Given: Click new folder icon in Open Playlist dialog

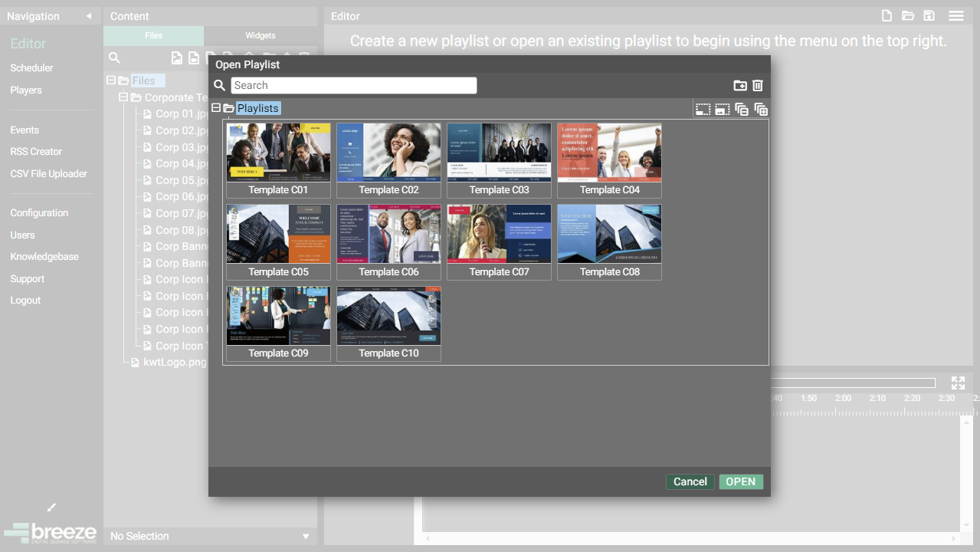Looking at the screenshot, I should (740, 86).
